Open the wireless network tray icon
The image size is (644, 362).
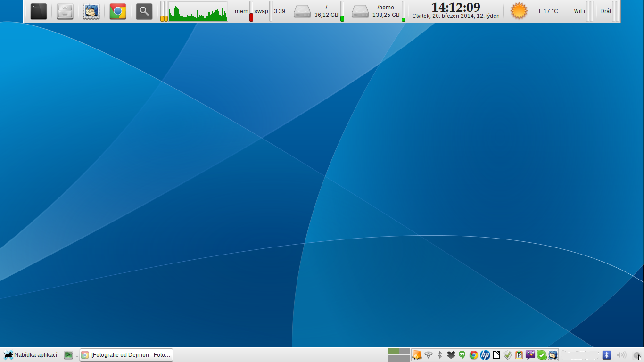click(429, 355)
